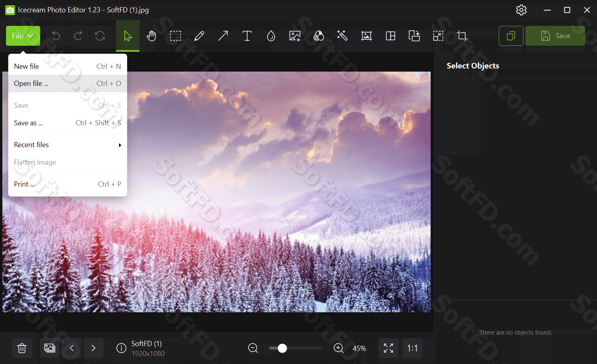Click the Undo arrow icon
Image resolution: width=597 pixels, height=364 pixels.
56,36
